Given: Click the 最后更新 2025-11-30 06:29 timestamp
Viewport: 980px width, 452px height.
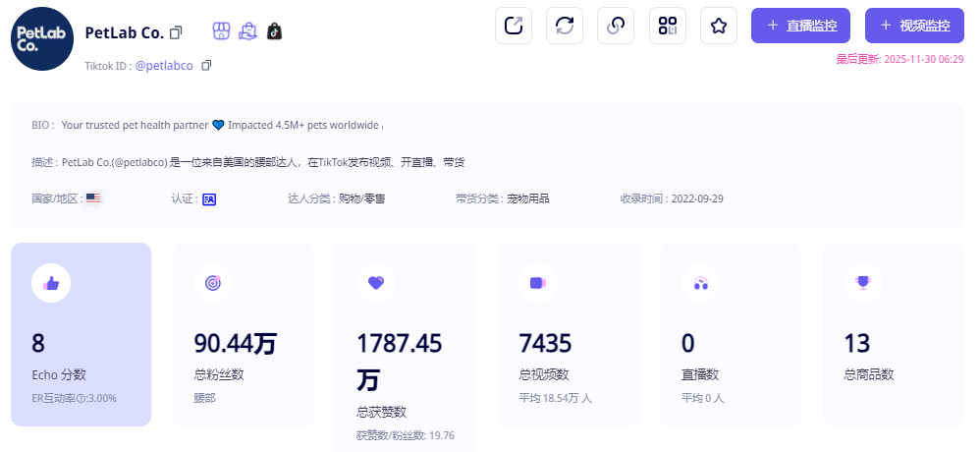Looking at the screenshot, I should point(900,59).
